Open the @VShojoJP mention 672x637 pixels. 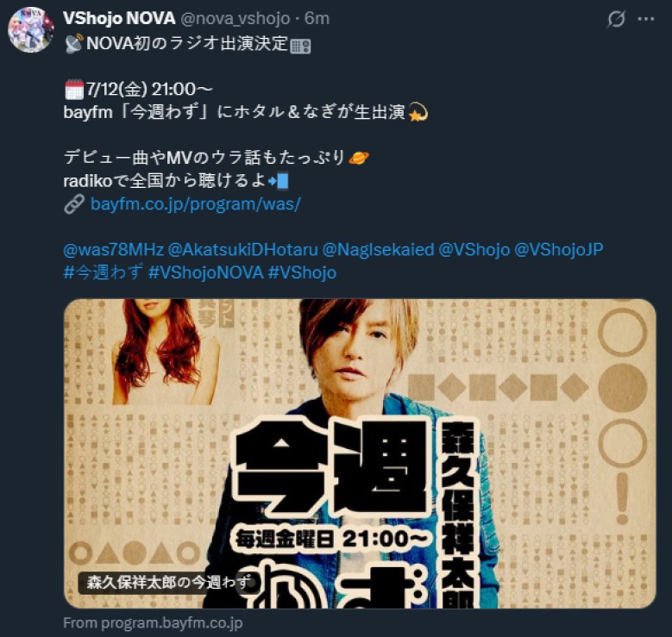[558, 249]
